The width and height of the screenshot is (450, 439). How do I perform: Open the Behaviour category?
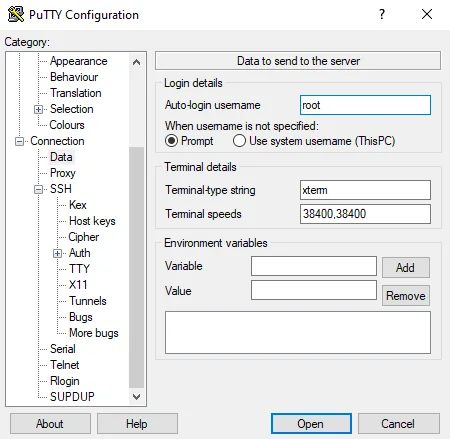(x=74, y=77)
